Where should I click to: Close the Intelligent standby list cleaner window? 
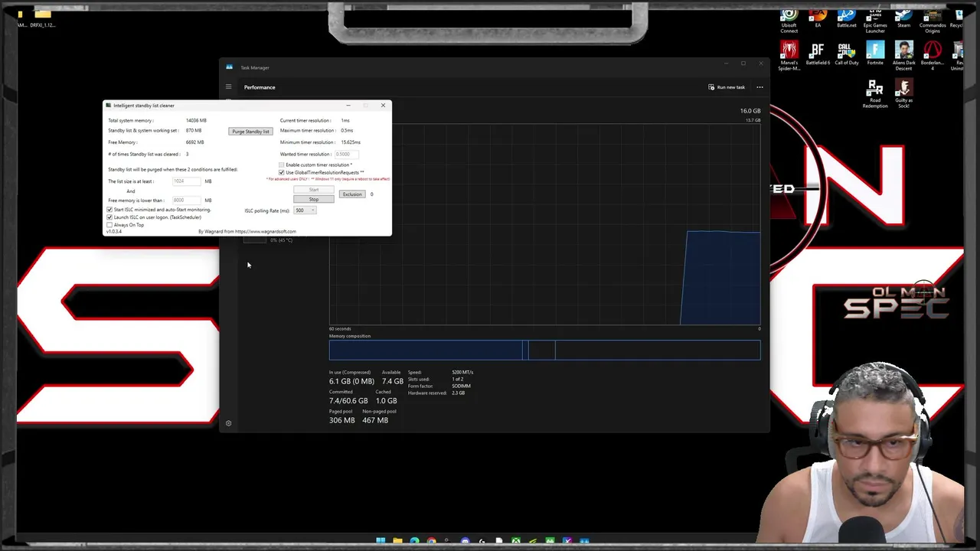[383, 106]
